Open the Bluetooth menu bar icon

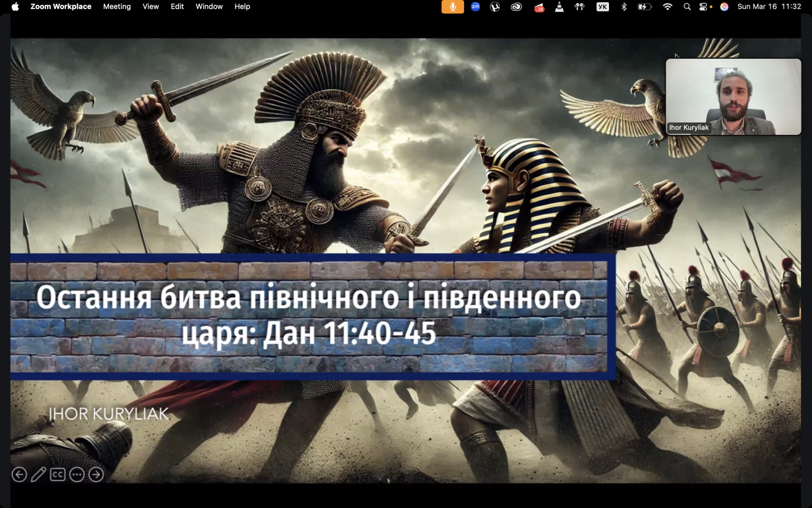(624, 6)
